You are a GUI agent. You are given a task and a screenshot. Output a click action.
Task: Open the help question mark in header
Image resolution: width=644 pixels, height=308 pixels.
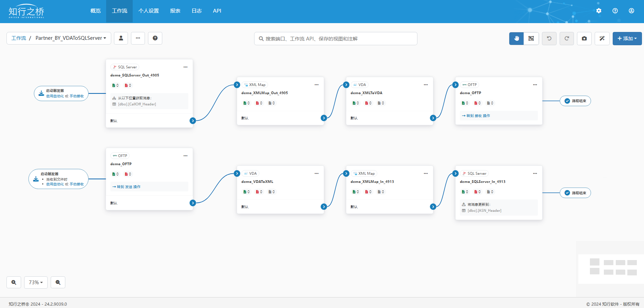tap(615, 11)
